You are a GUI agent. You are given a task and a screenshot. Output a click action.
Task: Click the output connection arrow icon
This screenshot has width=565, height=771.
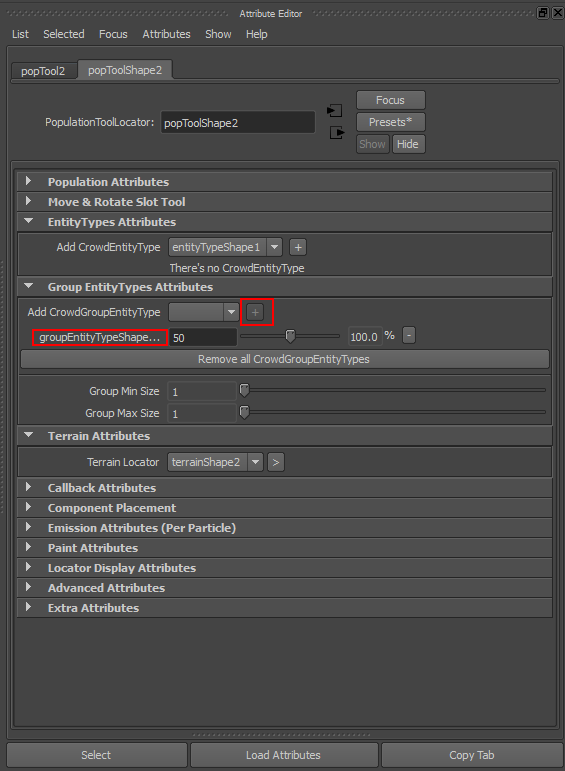[337, 132]
